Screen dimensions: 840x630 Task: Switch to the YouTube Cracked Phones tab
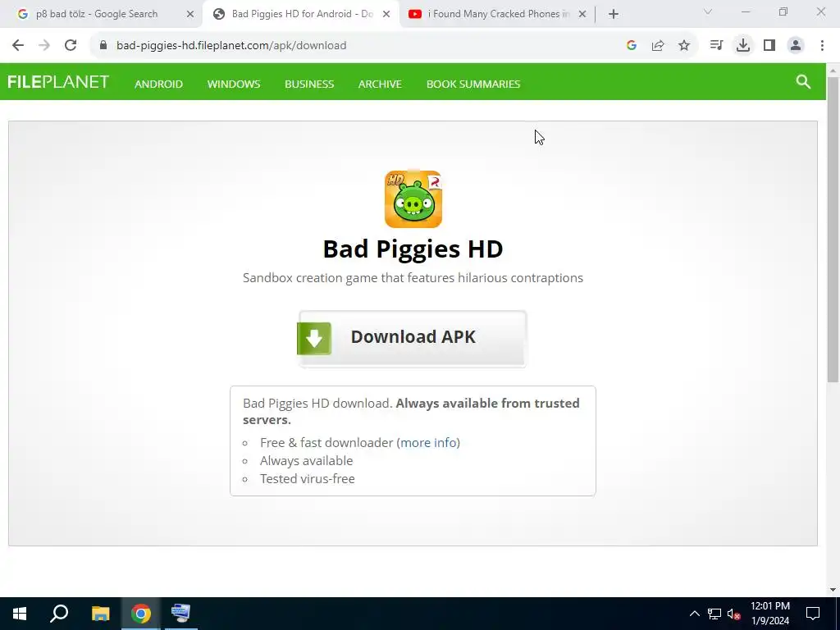tap(498, 14)
